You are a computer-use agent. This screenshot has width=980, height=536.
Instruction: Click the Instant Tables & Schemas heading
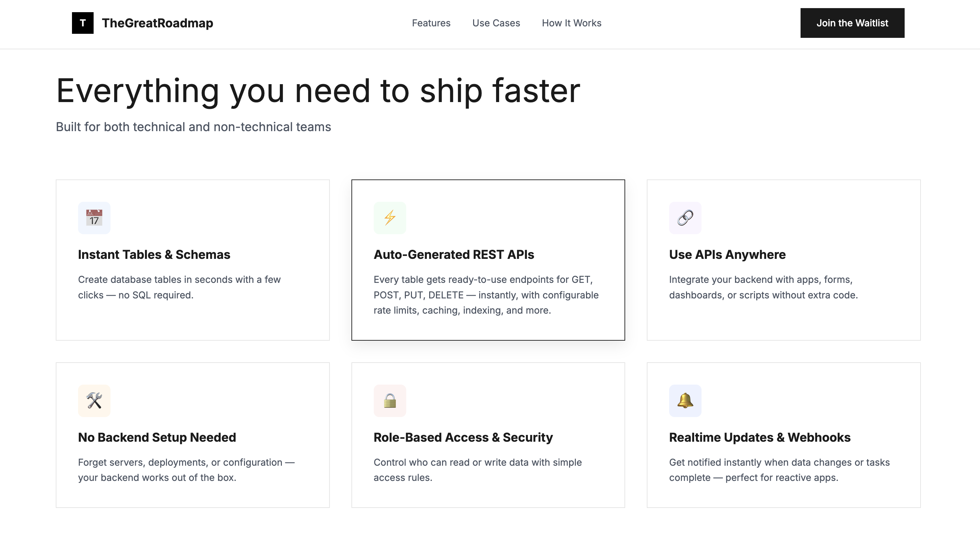click(154, 254)
